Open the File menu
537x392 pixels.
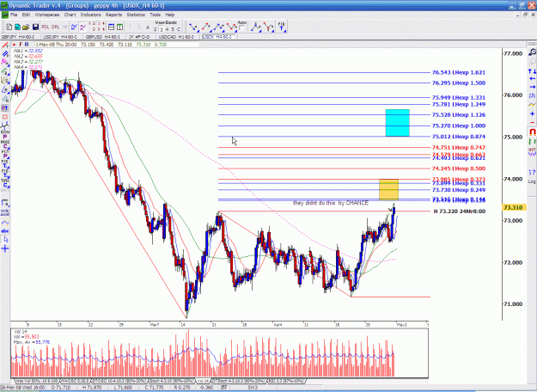click(14, 15)
